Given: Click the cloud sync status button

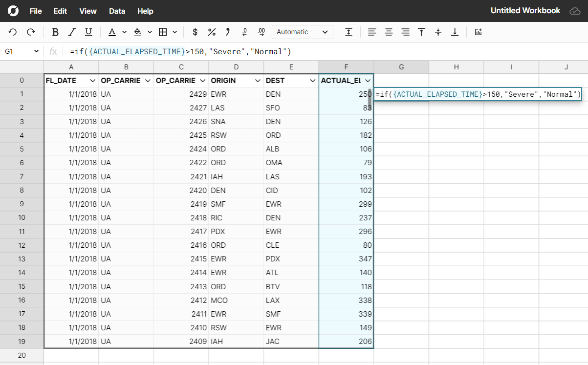Looking at the screenshot, I should point(575,10).
